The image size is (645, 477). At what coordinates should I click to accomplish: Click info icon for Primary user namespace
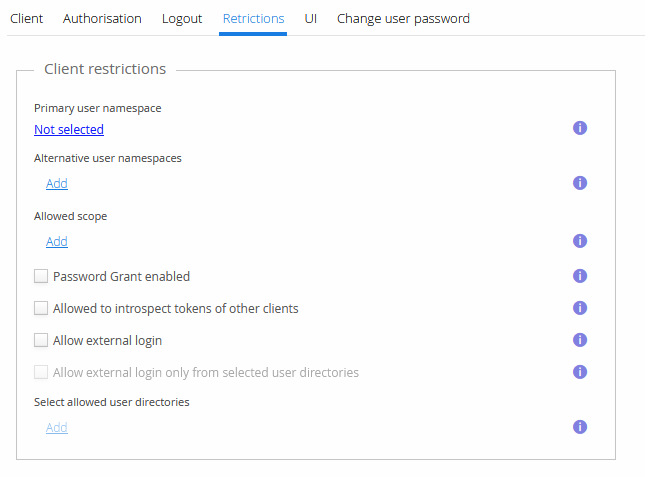point(579,128)
